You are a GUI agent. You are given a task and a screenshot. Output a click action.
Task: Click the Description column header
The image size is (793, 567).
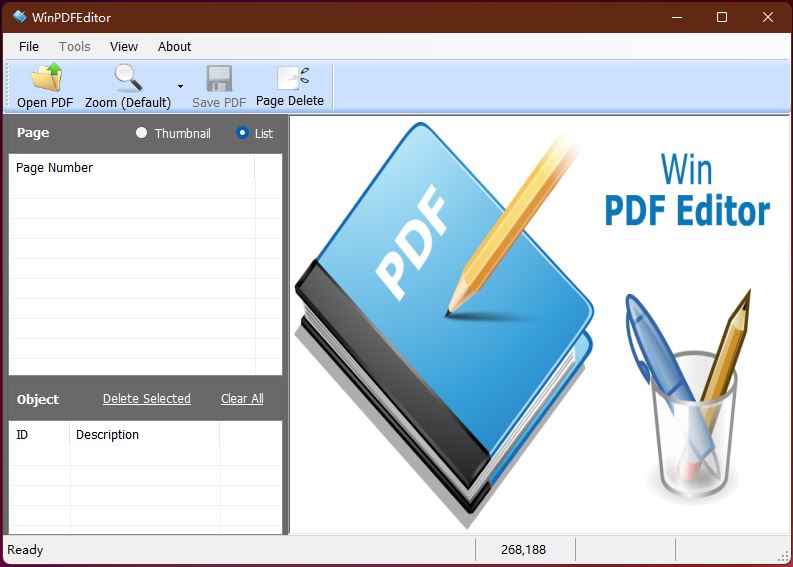tap(108, 435)
